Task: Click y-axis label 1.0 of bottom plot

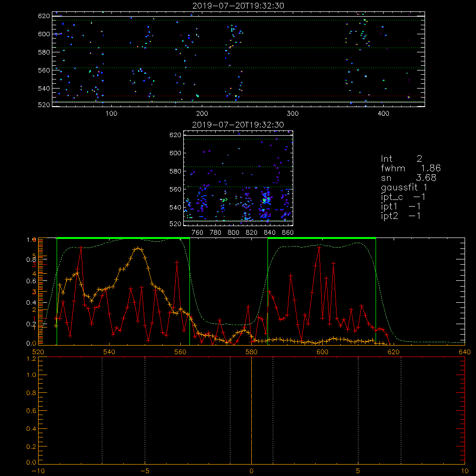Action: coord(31,375)
